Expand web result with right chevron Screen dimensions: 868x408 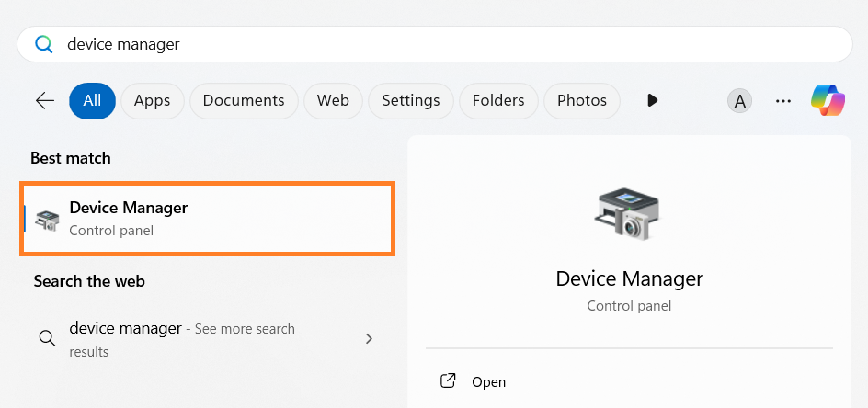click(x=369, y=338)
